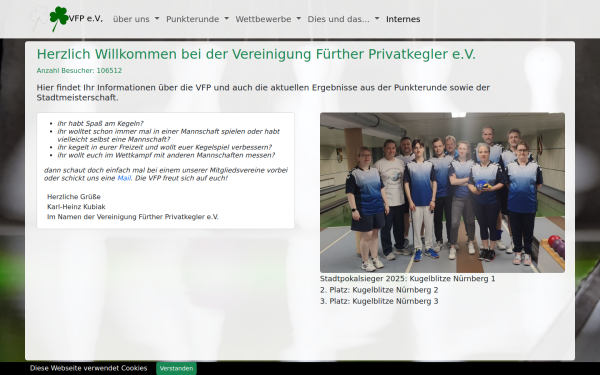The width and height of the screenshot is (600, 375).
Task: Expand the Punkterunde dropdown menu
Action: [197, 19]
